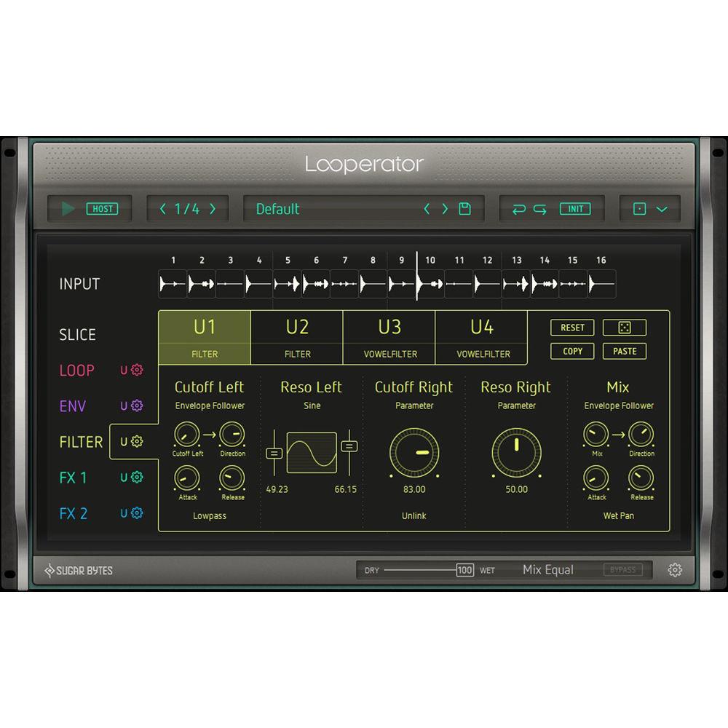
Task: Open the FX 2 row gear settings
Action: click(x=137, y=513)
